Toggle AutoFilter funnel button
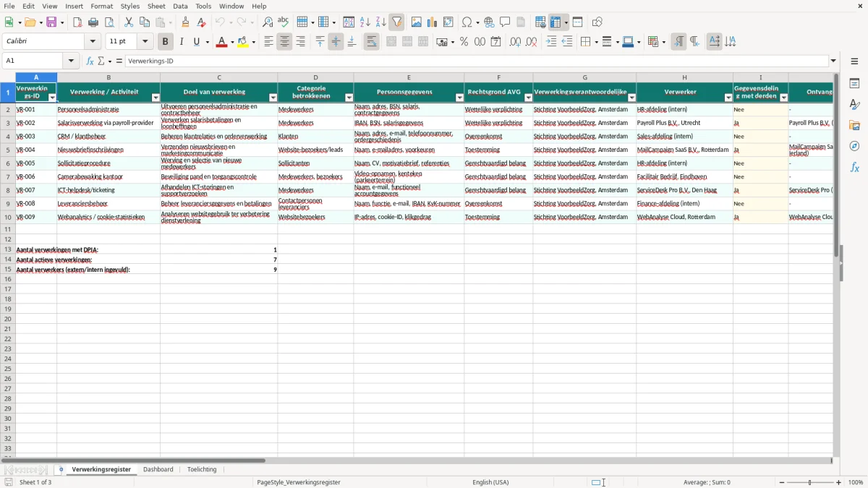Viewport: 868px width, 488px height. coord(397,22)
